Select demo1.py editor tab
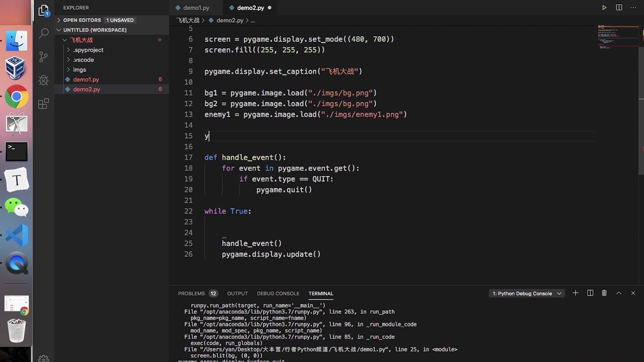Image resolution: width=644 pixels, height=362 pixels. 196,7
